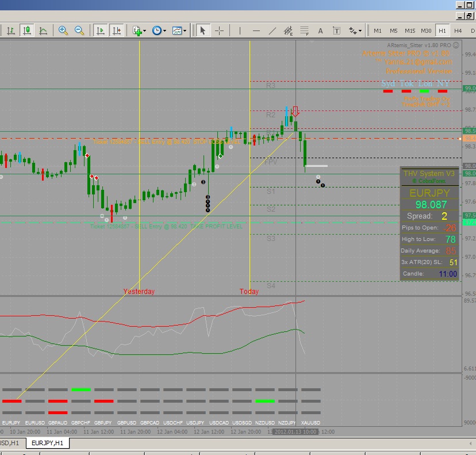Click the green bar above NZDUSD

[x=265, y=401]
